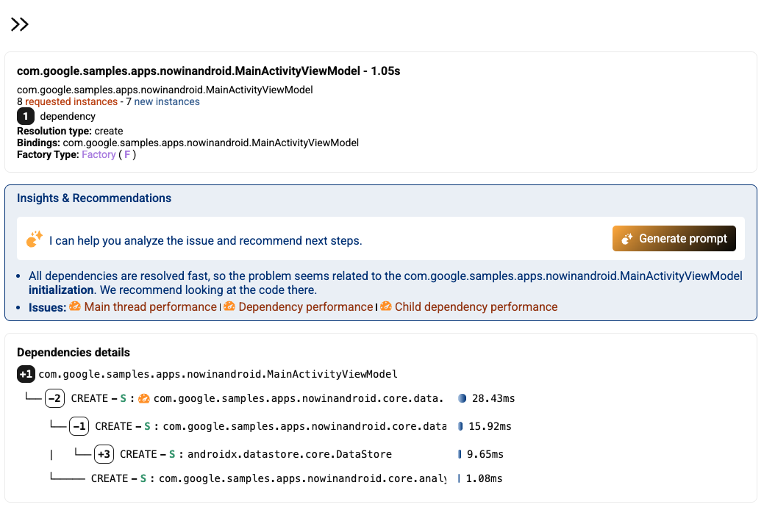Image resolution: width=764 pixels, height=532 pixels.
Task: Click the icon beside Dependency performance
Action: click(x=229, y=306)
